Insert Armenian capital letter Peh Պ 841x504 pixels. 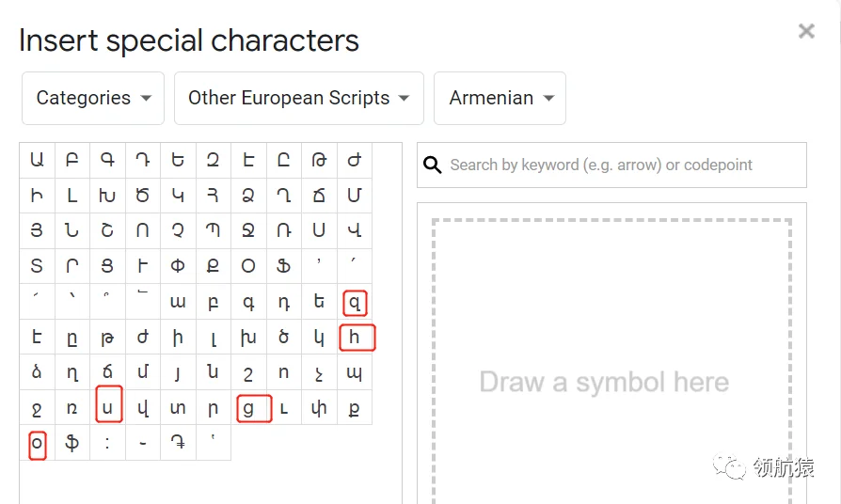point(214,231)
